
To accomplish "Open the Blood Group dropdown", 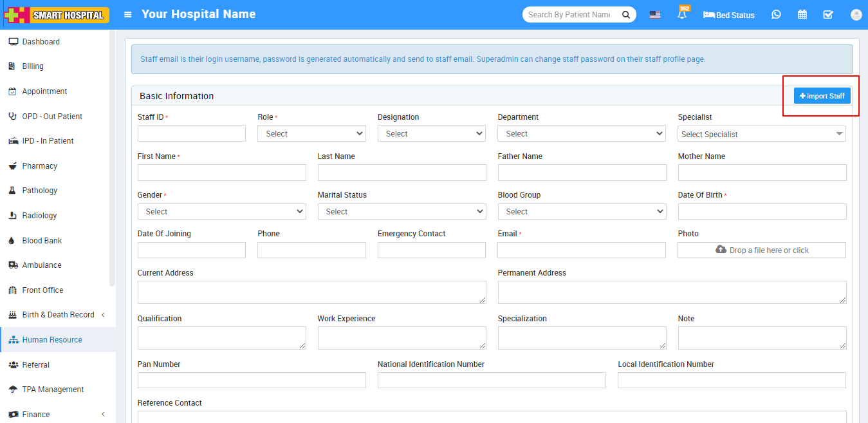I will pos(581,211).
